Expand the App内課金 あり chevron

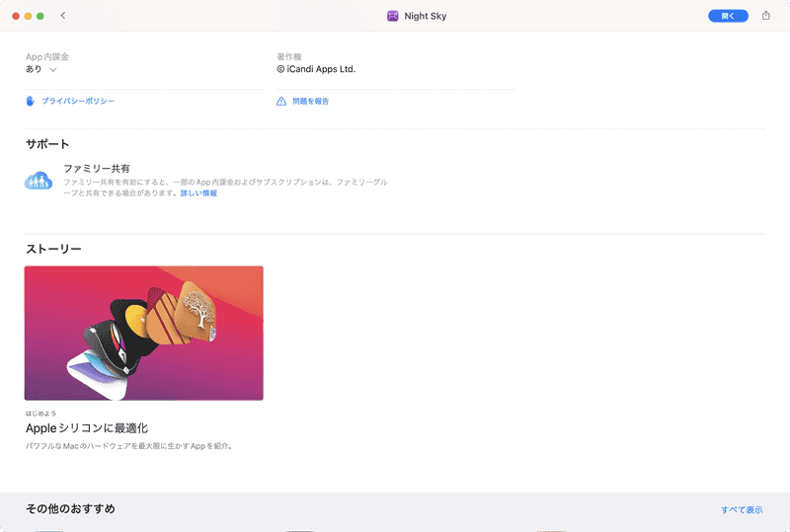[53, 69]
